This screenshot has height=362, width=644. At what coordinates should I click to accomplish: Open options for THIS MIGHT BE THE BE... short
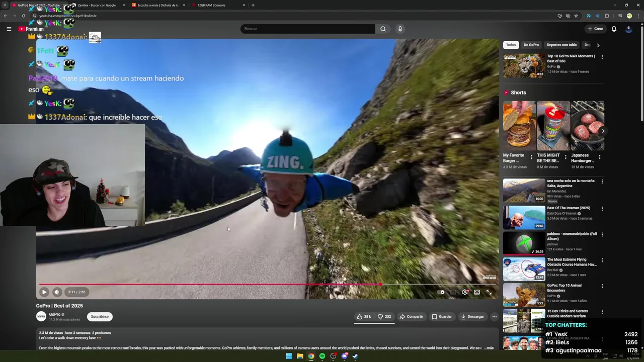point(566,157)
